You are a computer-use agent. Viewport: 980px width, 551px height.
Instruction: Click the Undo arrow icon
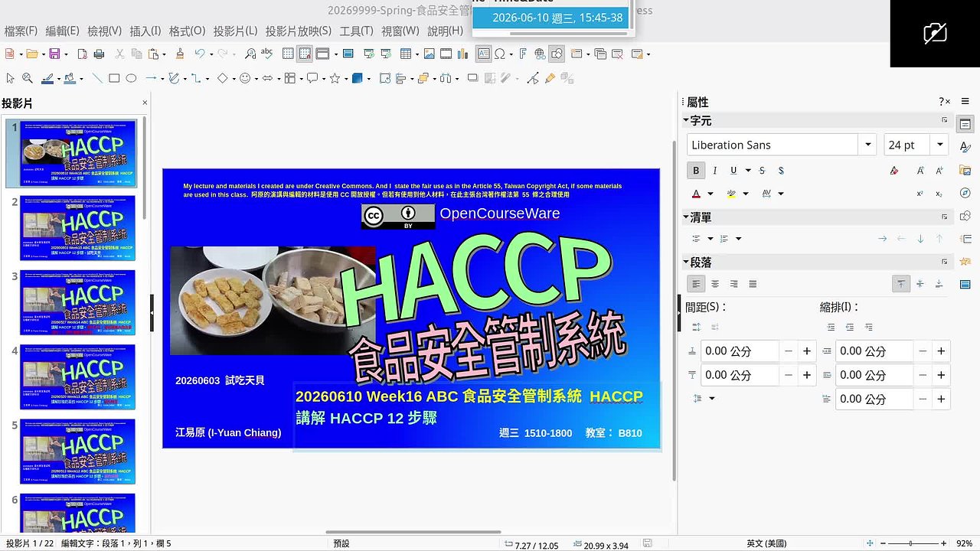coord(200,54)
